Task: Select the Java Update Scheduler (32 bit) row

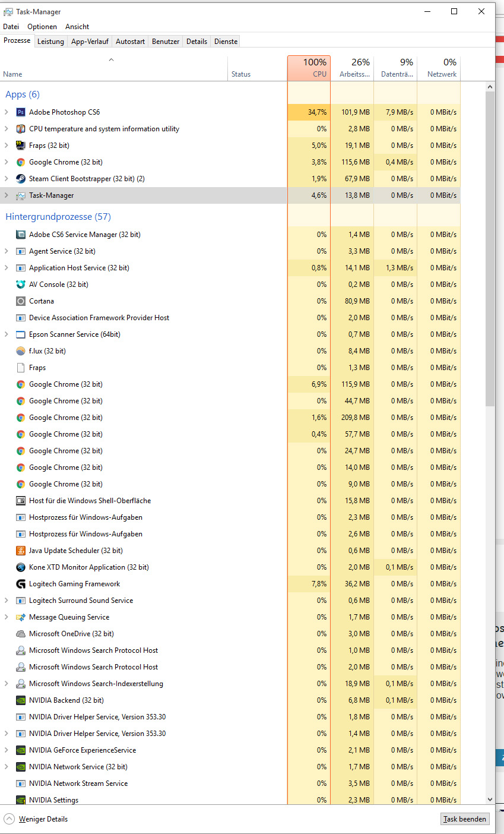Action: tap(230, 551)
